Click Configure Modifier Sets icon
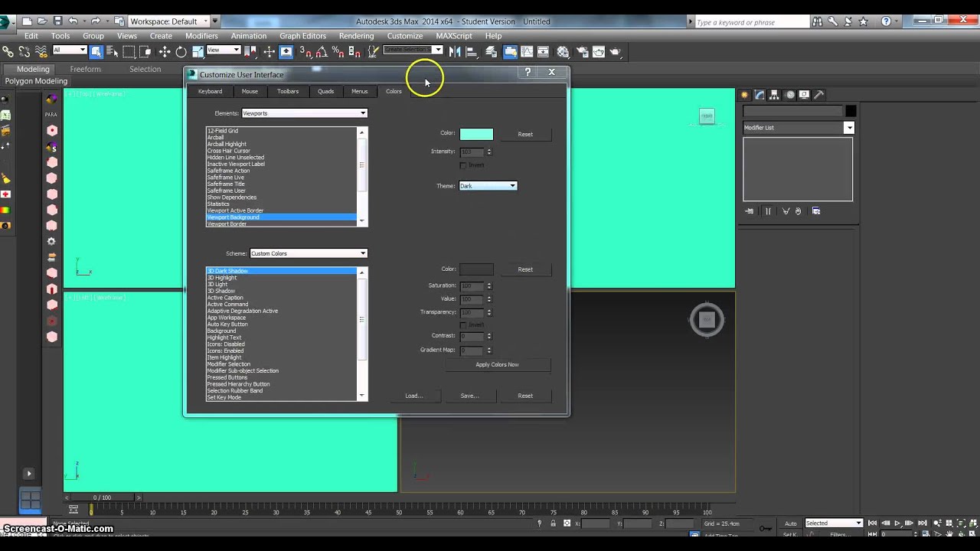The width and height of the screenshot is (980, 551). (816, 211)
